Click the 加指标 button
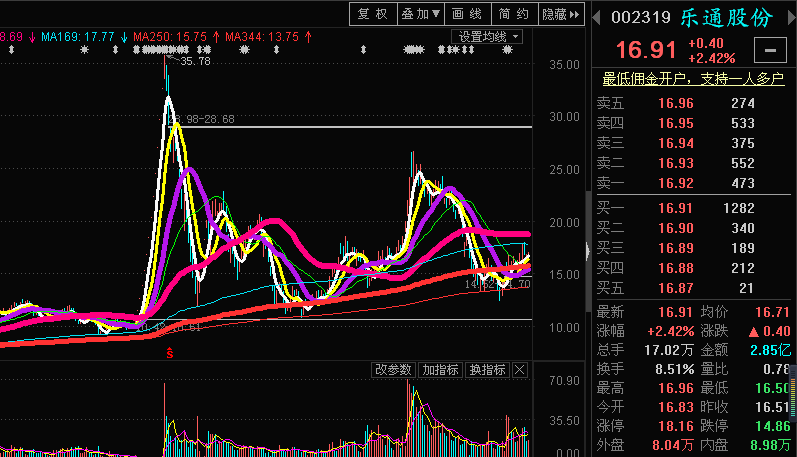 (440, 370)
